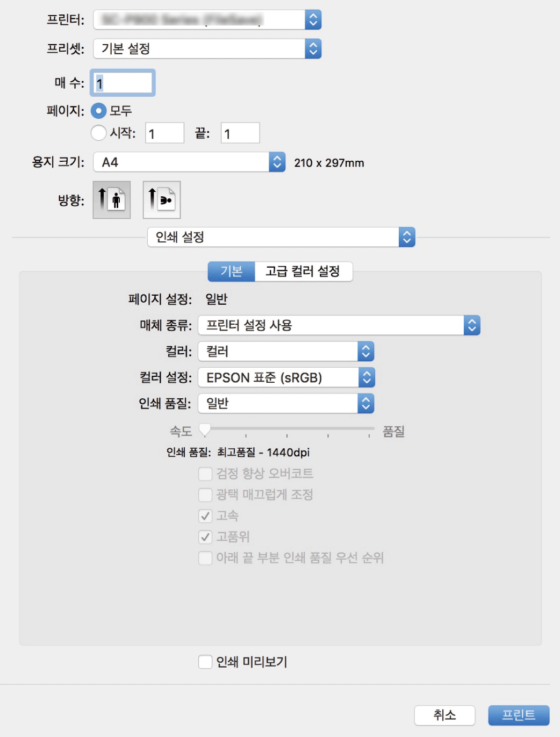The image size is (560, 737).
Task: Click the 취소 button
Action: (x=444, y=715)
